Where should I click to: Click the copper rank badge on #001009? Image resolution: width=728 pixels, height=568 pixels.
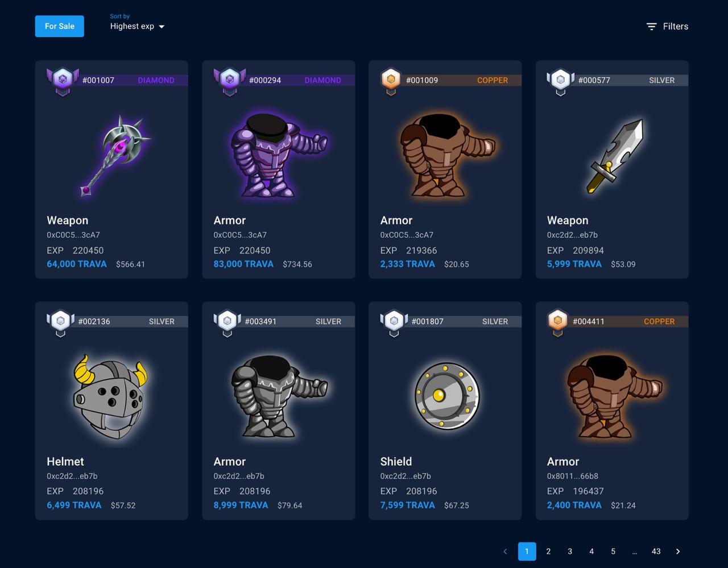[x=391, y=81]
